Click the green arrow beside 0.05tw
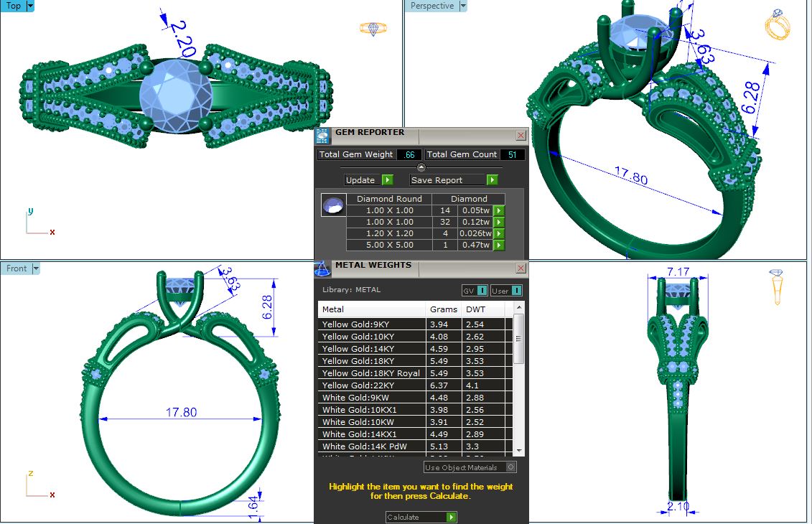The width and height of the screenshot is (812, 524). click(499, 211)
